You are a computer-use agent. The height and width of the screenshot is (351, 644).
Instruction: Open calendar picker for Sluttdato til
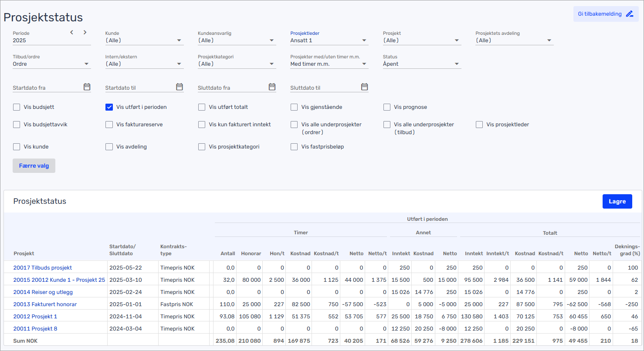pos(365,87)
